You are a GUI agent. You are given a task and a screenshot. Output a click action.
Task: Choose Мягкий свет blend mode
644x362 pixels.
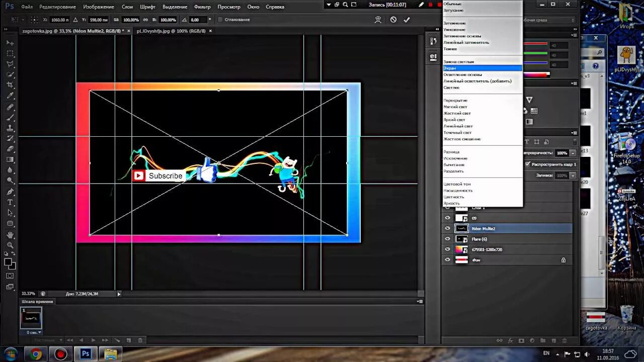(x=455, y=107)
